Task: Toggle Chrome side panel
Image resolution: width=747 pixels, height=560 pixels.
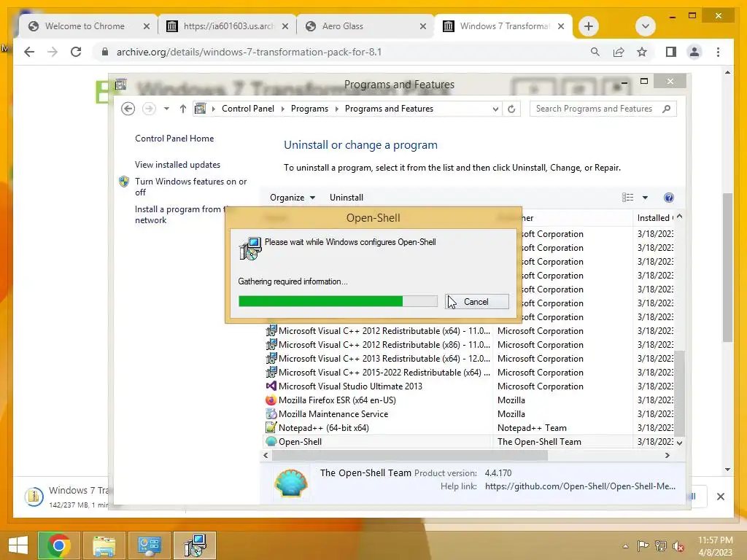Action: (x=671, y=52)
